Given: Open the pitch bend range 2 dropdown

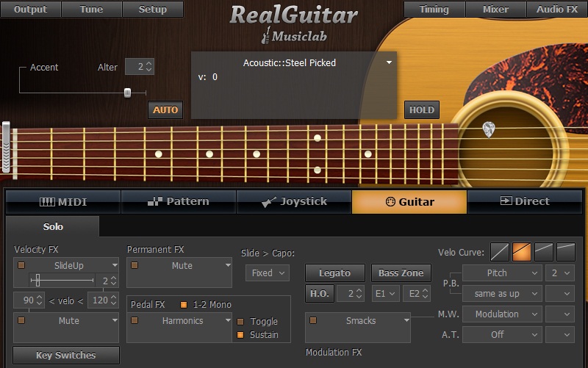Looking at the screenshot, I should (x=560, y=273).
